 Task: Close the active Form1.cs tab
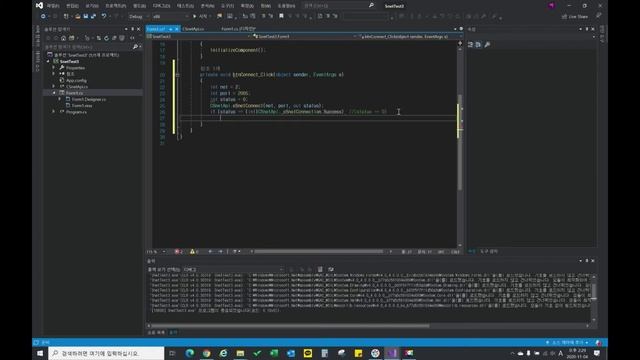pos(177,29)
